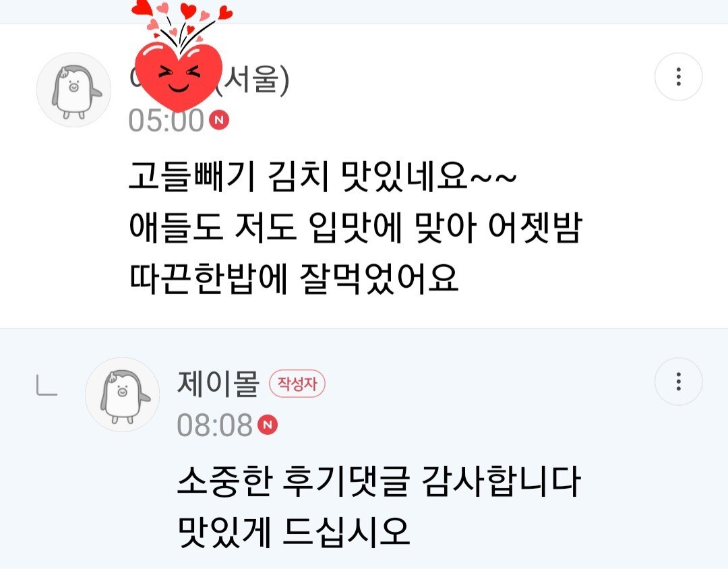
Task: Click the 08:08 reply timestamp
Action: coord(214,425)
